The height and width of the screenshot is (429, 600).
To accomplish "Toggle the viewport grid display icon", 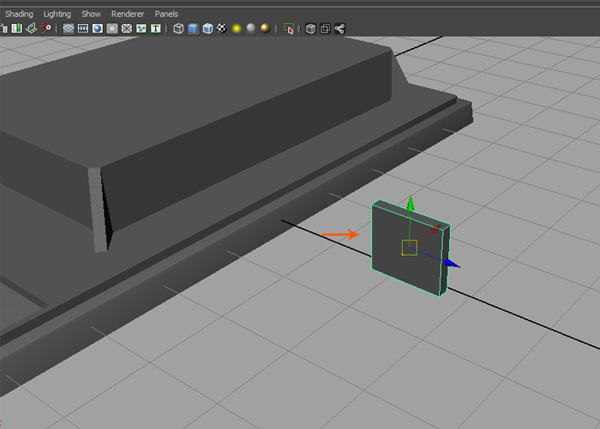I will click(x=69, y=29).
